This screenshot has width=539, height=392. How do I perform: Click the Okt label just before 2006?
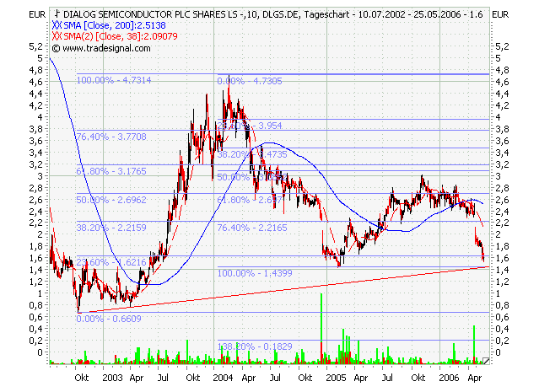[x=418, y=378]
